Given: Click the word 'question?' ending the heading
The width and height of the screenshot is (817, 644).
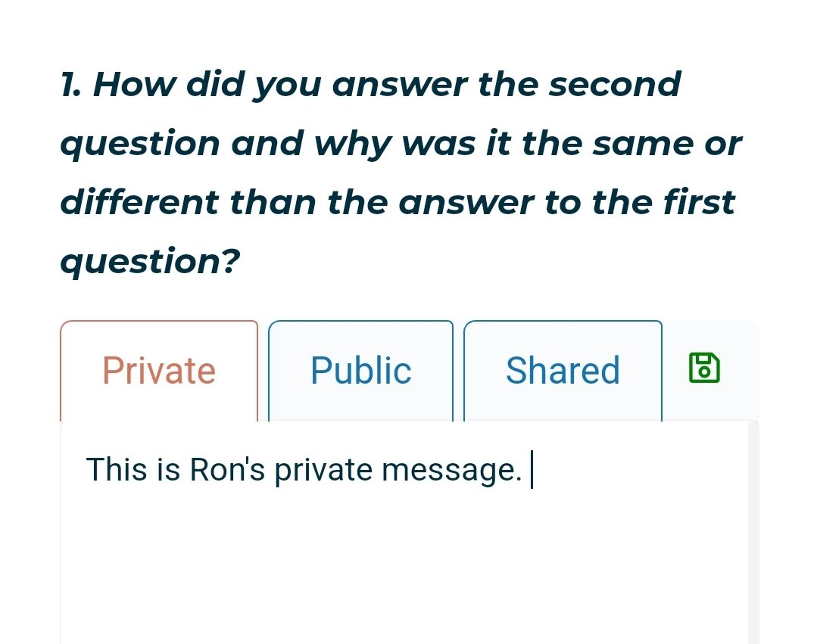Looking at the screenshot, I should click(151, 261).
